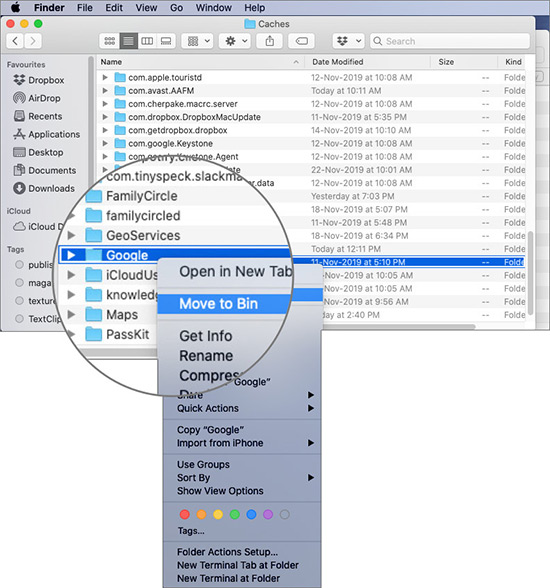The width and height of the screenshot is (550, 588).
Task: Expand the Maps folder
Action: (x=71, y=314)
